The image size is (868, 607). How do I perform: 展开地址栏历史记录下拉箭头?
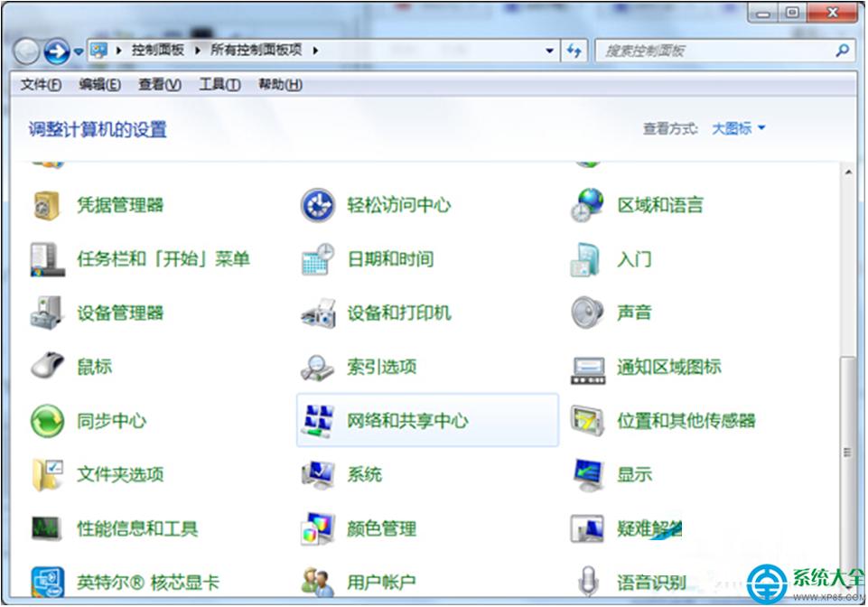(548, 51)
